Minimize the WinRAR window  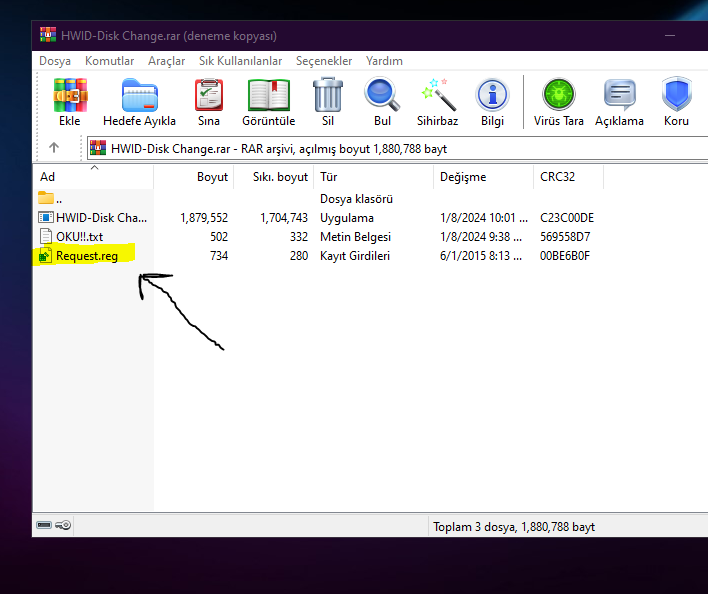(x=670, y=35)
